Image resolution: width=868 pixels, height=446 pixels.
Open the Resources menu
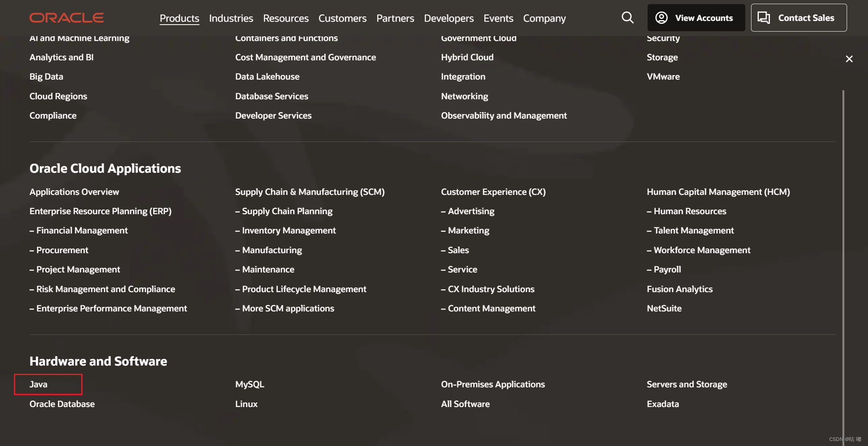click(286, 18)
